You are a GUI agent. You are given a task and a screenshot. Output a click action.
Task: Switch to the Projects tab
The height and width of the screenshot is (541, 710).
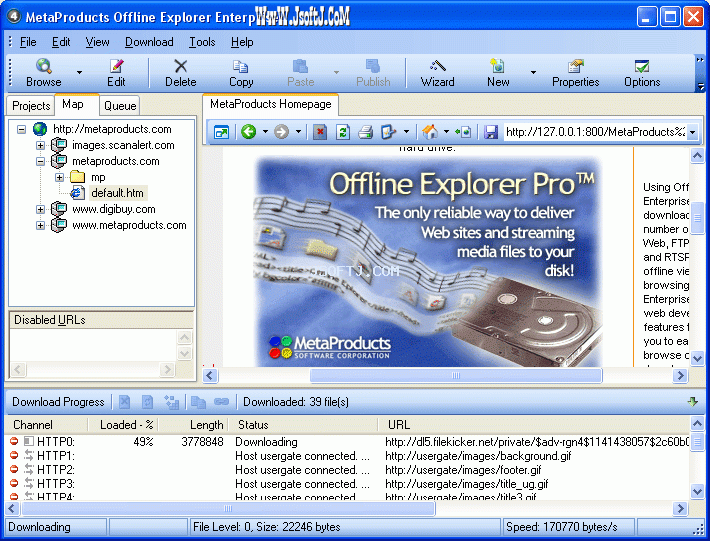31,106
